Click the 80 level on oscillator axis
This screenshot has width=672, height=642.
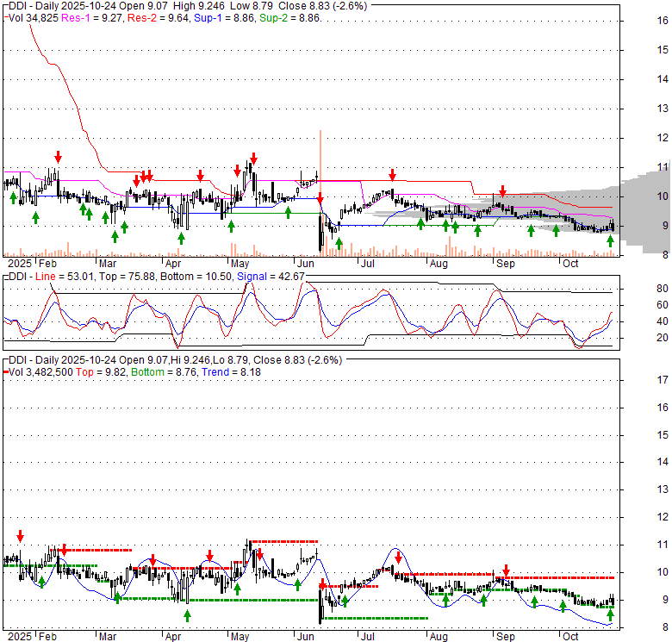tap(638, 289)
